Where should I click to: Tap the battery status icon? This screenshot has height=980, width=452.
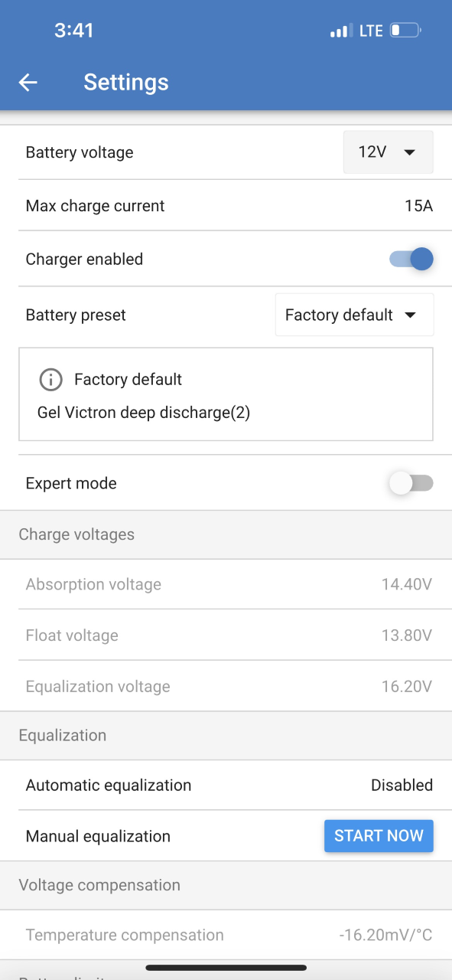coord(405,31)
